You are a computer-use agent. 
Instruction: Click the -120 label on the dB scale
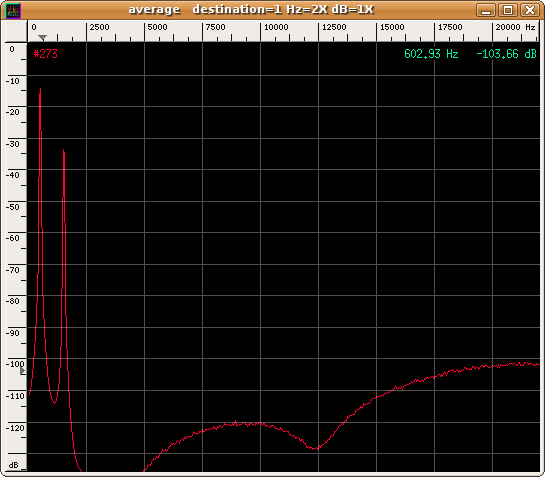tap(15, 428)
